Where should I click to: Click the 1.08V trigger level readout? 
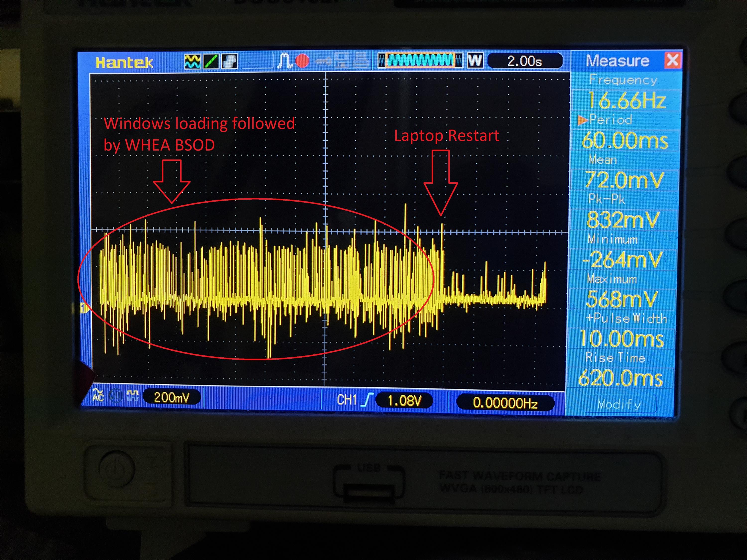tap(404, 401)
